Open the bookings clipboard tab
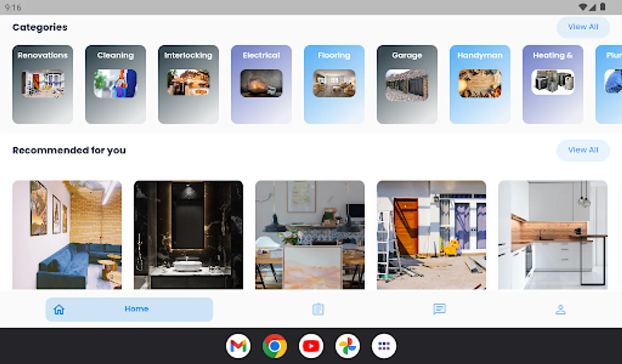622x364 pixels. 318,309
